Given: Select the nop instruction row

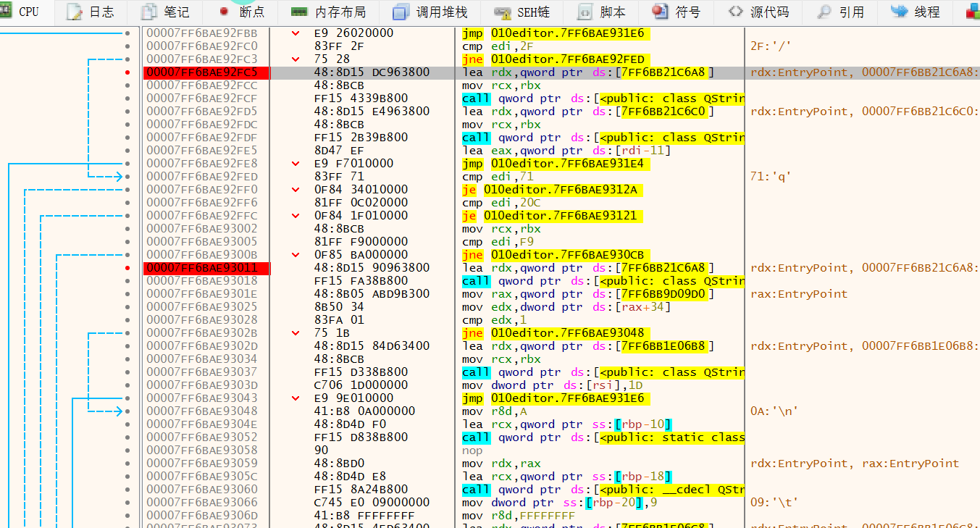Looking at the screenshot, I should tap(471, 451).
